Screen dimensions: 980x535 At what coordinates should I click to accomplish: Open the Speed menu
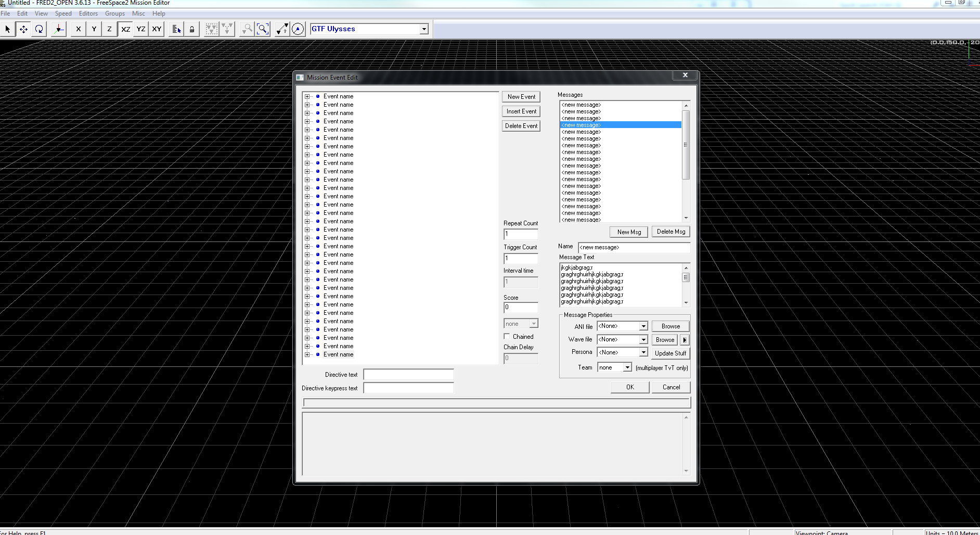pyautogui.click(x=63, y=14)
